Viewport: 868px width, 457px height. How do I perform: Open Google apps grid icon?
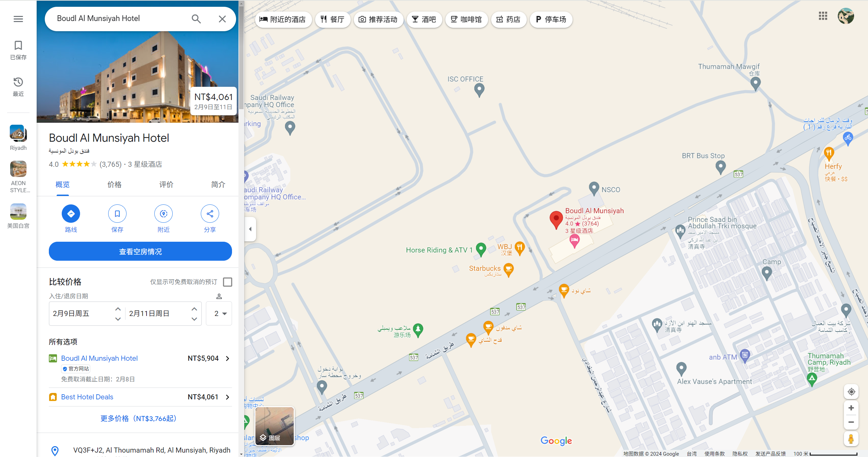click(x=823, y=16)
